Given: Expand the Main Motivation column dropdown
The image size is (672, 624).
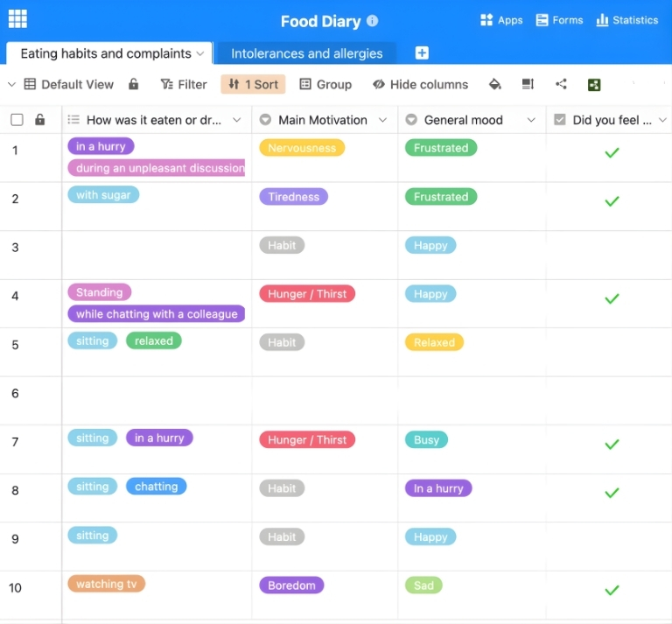Looking at the screenshot, I should click(x=382, y=121).
